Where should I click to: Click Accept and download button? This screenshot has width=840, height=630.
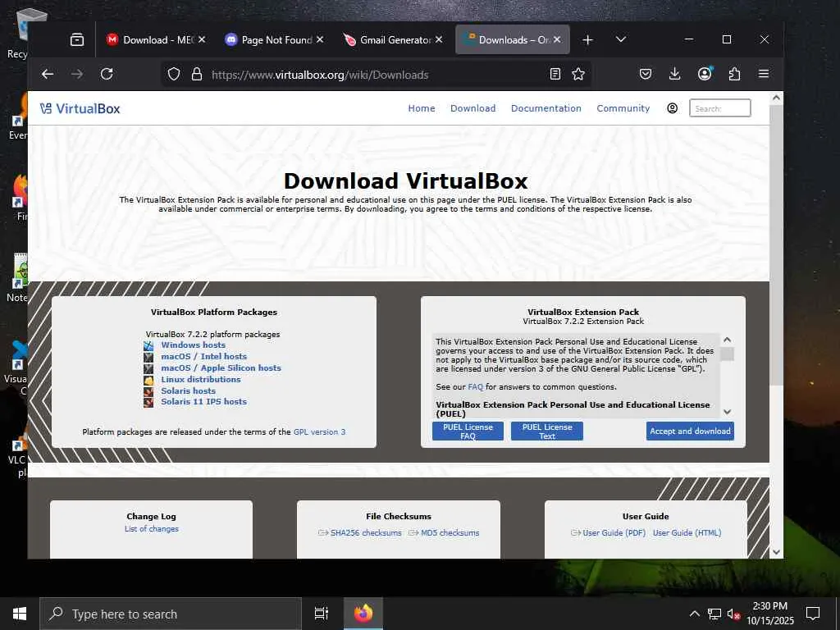pyautogui.click(x=690, y=431)
